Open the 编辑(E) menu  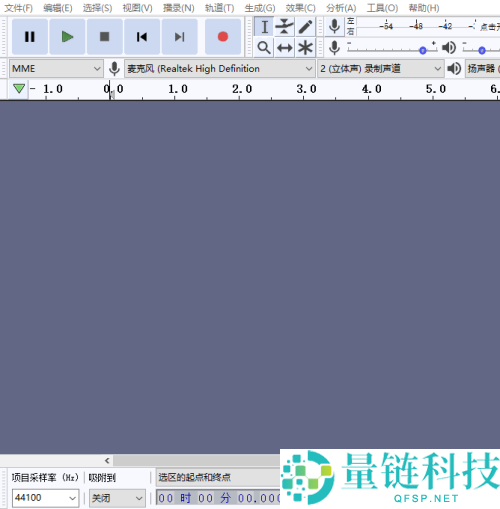(x=58, y=8)
